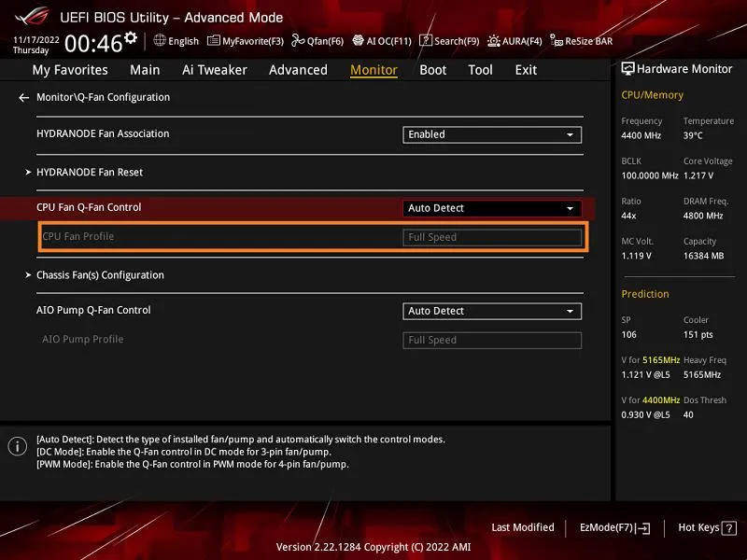Click the Hot Keys question mark icon
The height and width of the screenshot is (560, 747).
[x=729, y=527]
